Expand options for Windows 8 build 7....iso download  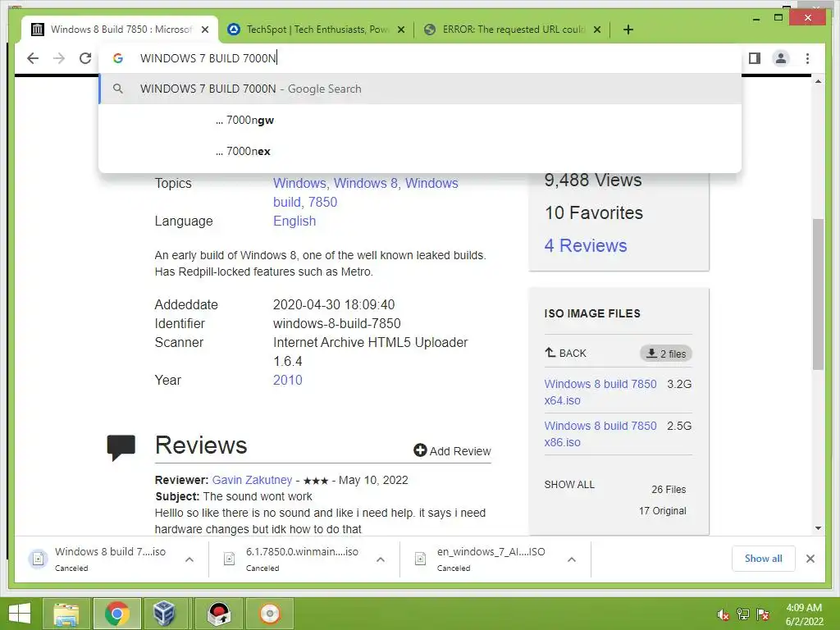point(189,559)
